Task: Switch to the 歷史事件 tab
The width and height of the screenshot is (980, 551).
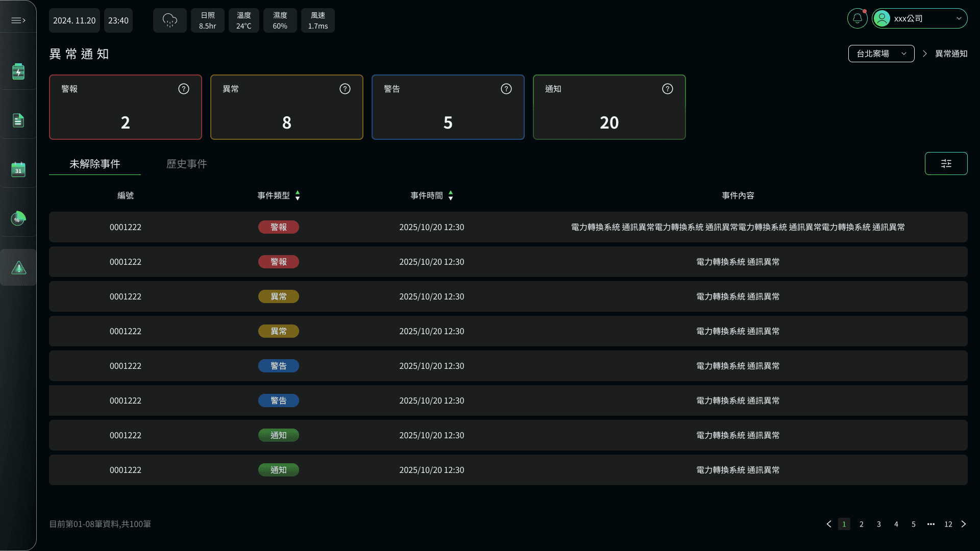Action: pyautogui.click(x=186, y=164)
